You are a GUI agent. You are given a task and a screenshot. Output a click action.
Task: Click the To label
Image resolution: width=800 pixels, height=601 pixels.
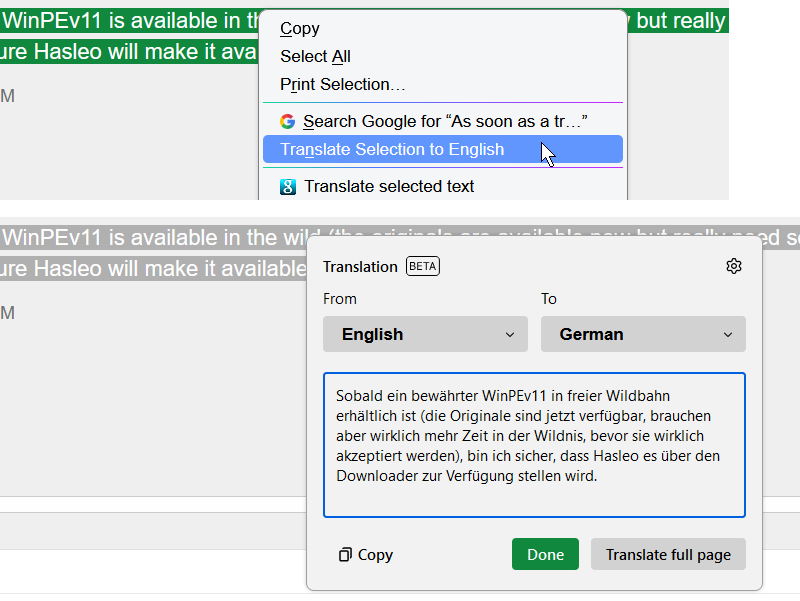click(x=548, y=299)
